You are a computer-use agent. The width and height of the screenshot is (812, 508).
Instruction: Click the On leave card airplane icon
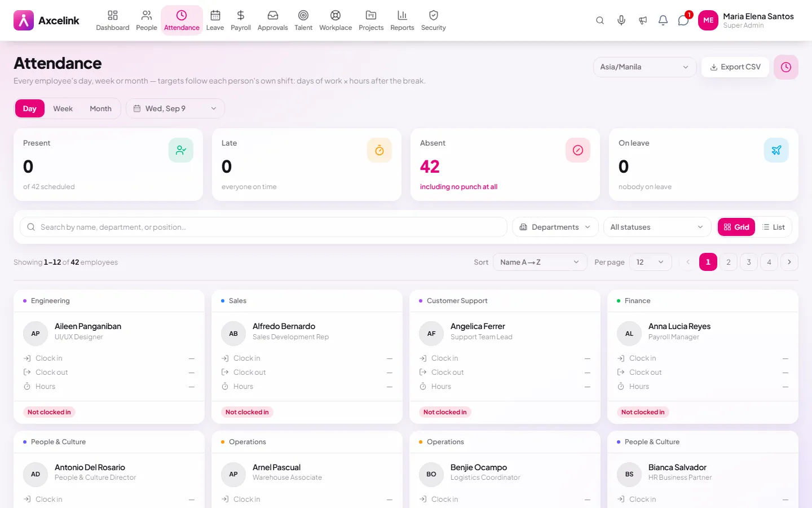(776, 150)
